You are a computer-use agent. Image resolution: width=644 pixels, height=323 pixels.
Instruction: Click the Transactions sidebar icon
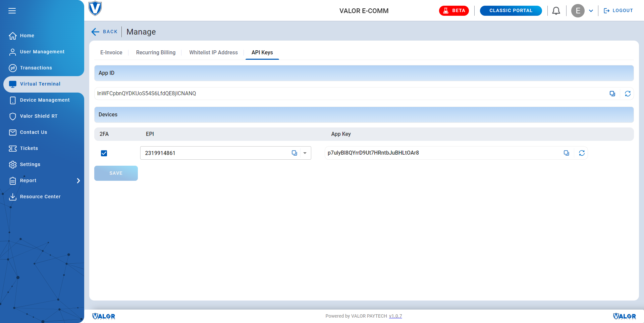pyautogui.click(x=13, y=68)
